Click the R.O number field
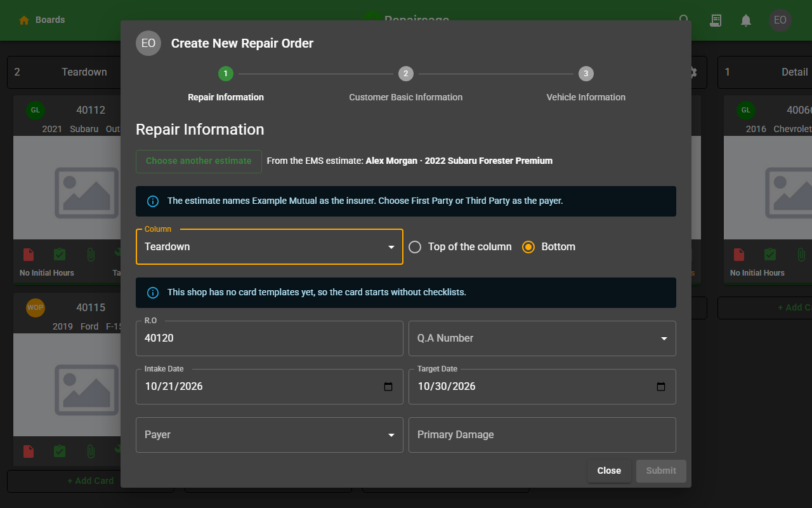This screenshot has width=812, height=508. pos(270,338)
